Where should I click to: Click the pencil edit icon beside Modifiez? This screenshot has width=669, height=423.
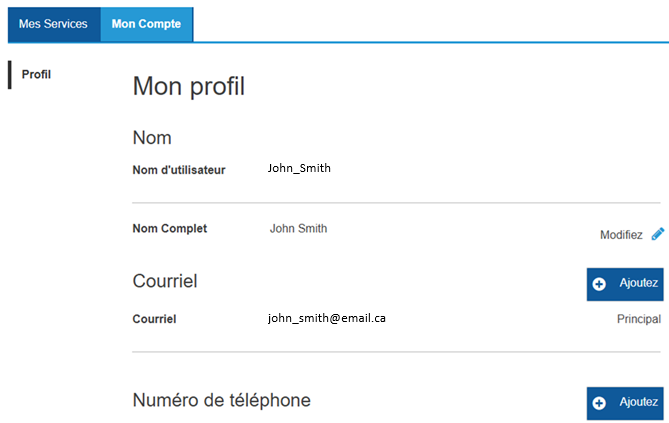(658, 234)
